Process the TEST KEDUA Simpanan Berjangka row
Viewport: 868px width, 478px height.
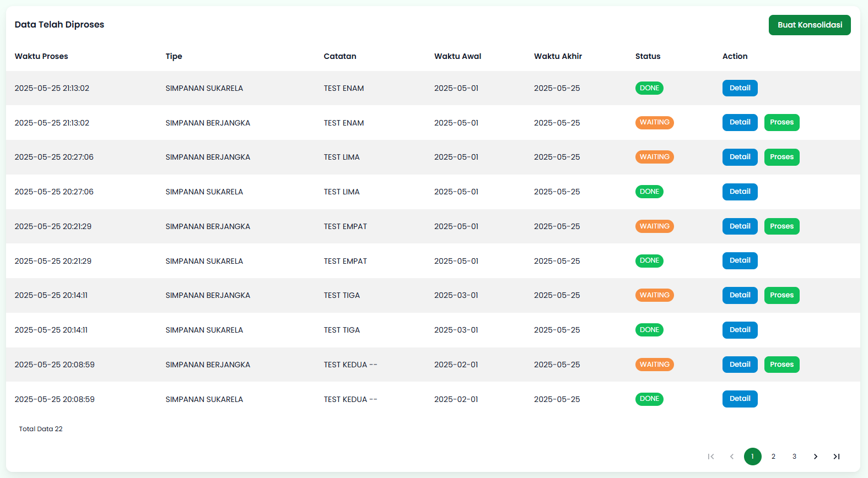(781, 365)
